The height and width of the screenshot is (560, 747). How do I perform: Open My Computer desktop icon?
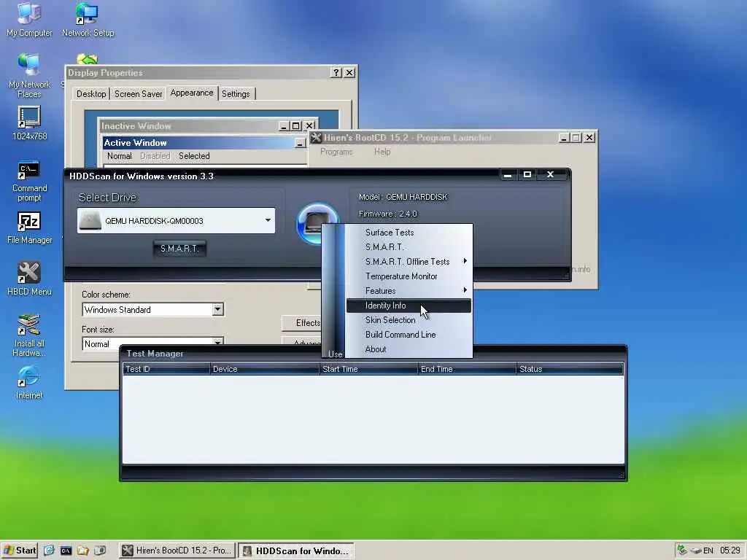29,20
